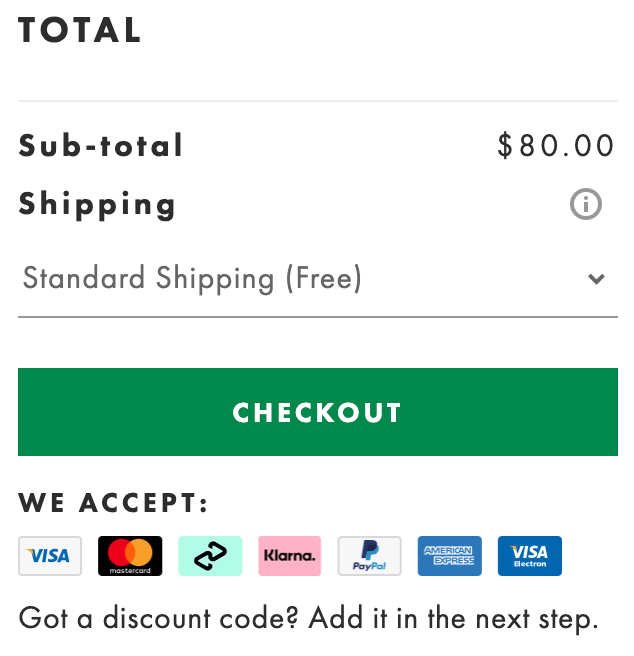Click the $80.00 sub-total amount

click(556, 146)
